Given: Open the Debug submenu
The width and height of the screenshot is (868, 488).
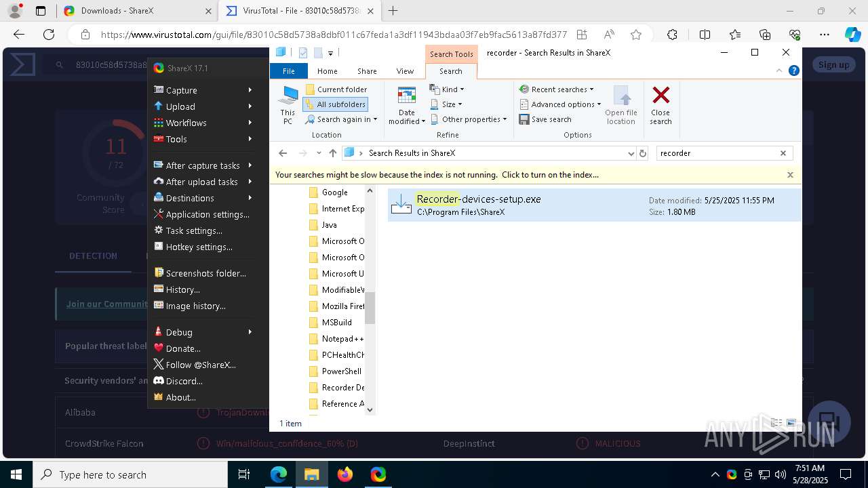Looking at the screenshot, I should (x=201, y=332).
